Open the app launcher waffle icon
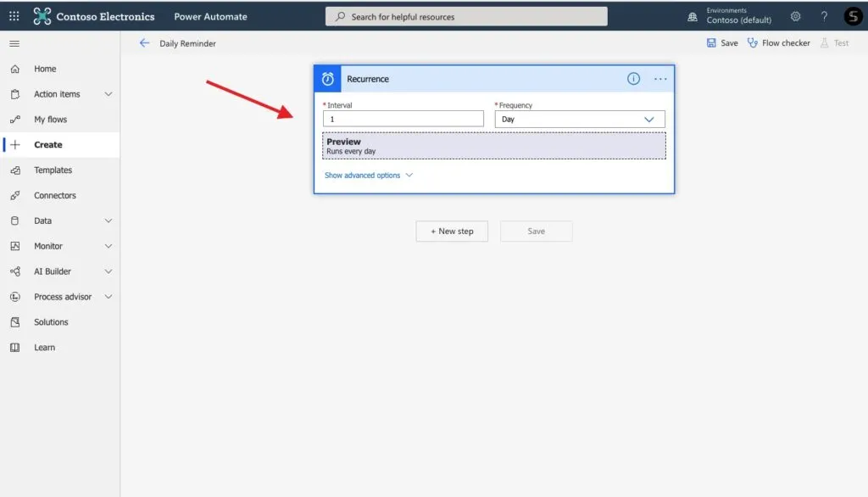The image size is (868, 497). click(14, 17)
